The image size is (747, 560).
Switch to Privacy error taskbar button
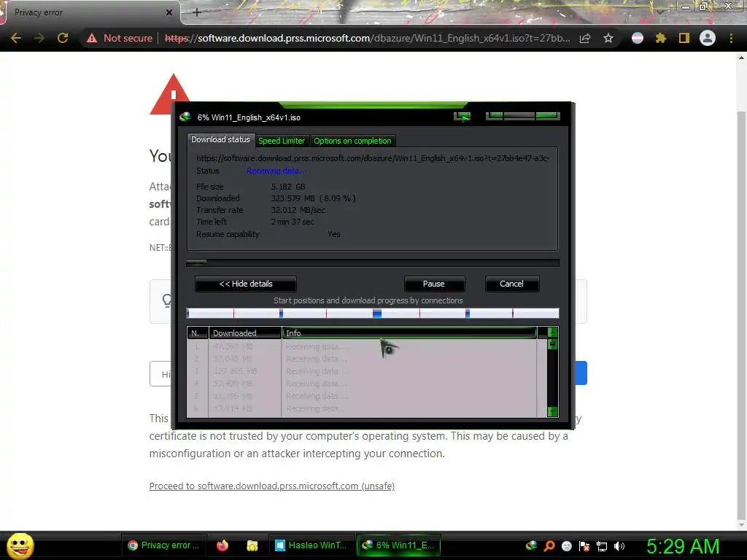(163, 545)
